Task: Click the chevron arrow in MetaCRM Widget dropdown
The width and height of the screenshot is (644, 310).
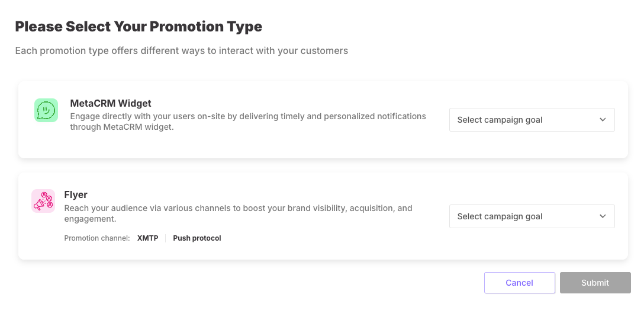Action: click(603, 120)
